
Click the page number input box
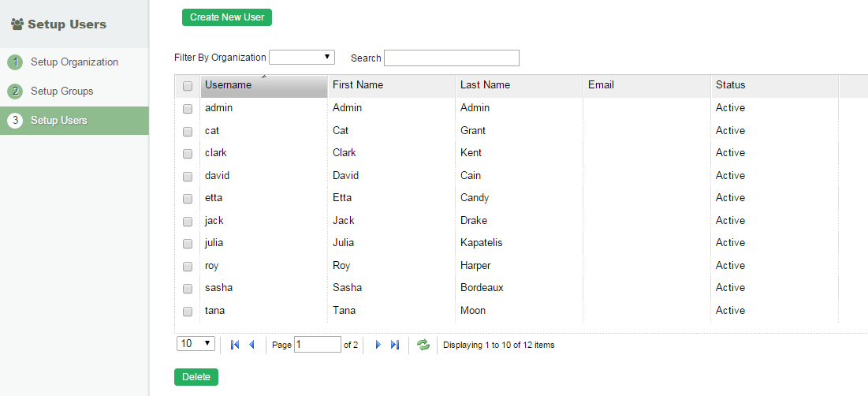pyautogui.click(x=317, y=345)
